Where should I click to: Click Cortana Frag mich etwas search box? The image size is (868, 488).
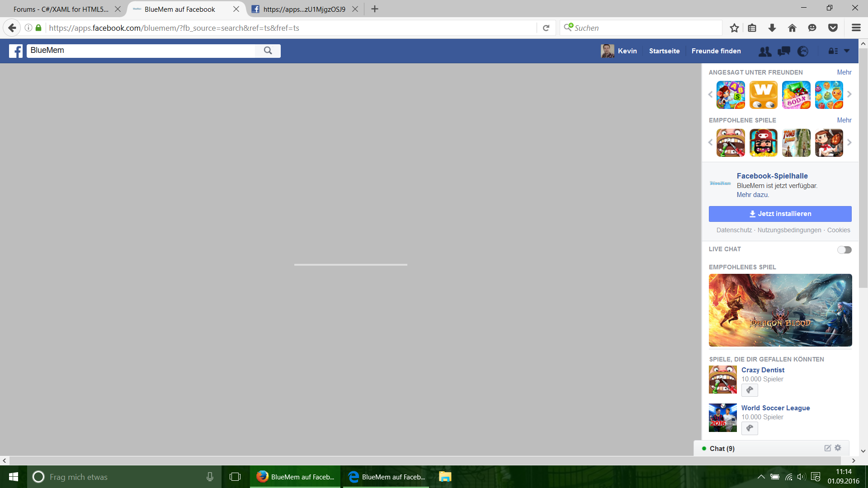(x=124, y=477)
